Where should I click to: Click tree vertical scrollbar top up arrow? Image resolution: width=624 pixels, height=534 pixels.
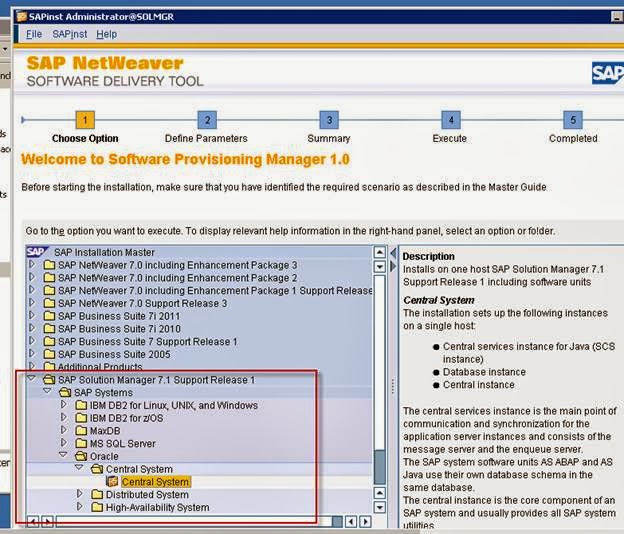click(x=380, y=252)
